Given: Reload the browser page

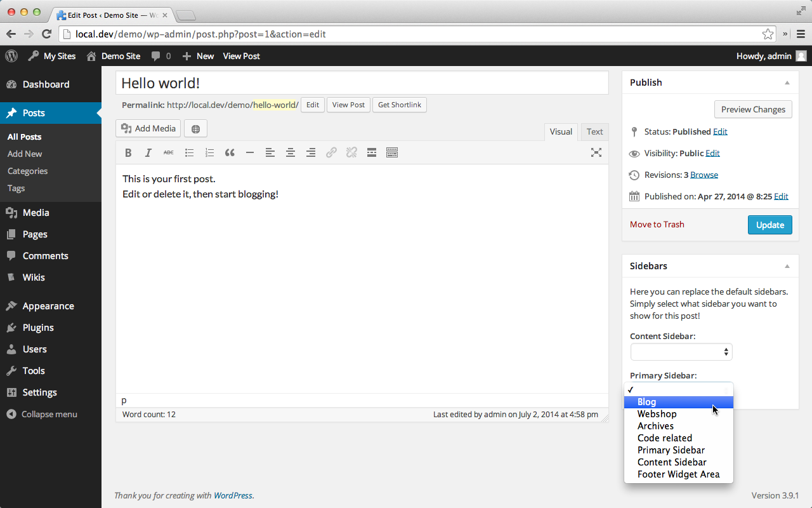Looking at the screenshot, I should point(46,34).
